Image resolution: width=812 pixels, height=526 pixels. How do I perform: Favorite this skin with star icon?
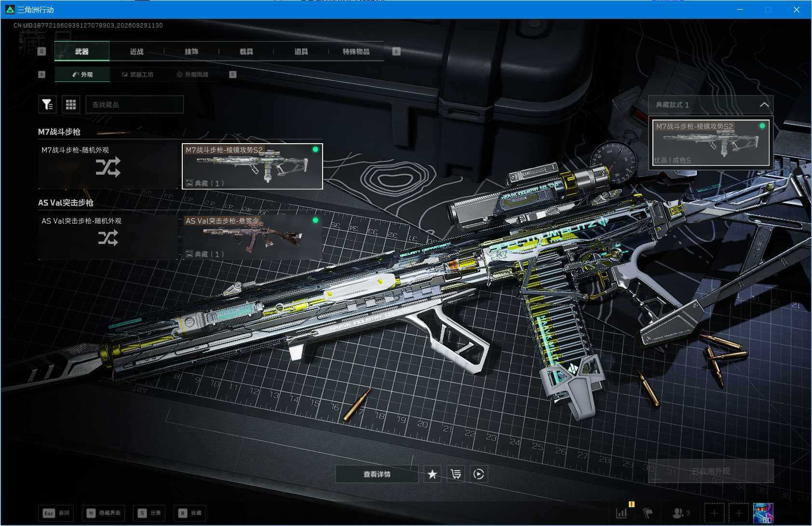click(x=433, y=474)
